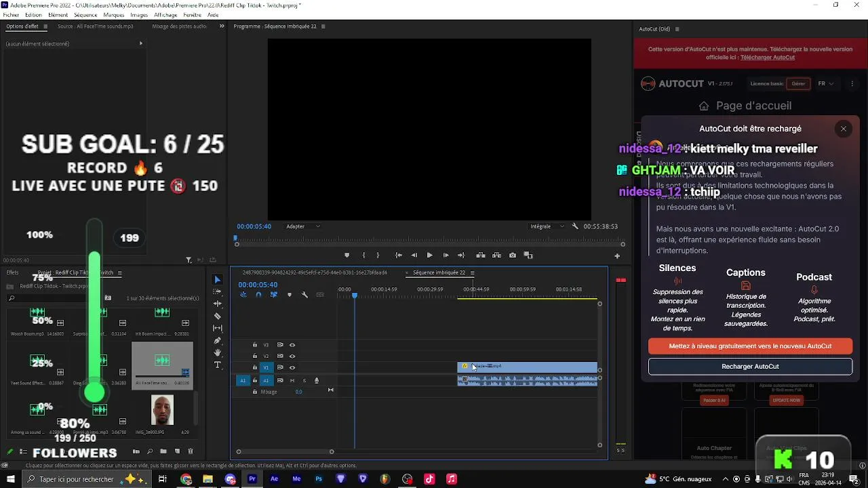
Task: Open Programme panel menu icon
Action: pyautogui.click(x=323, y=26)
